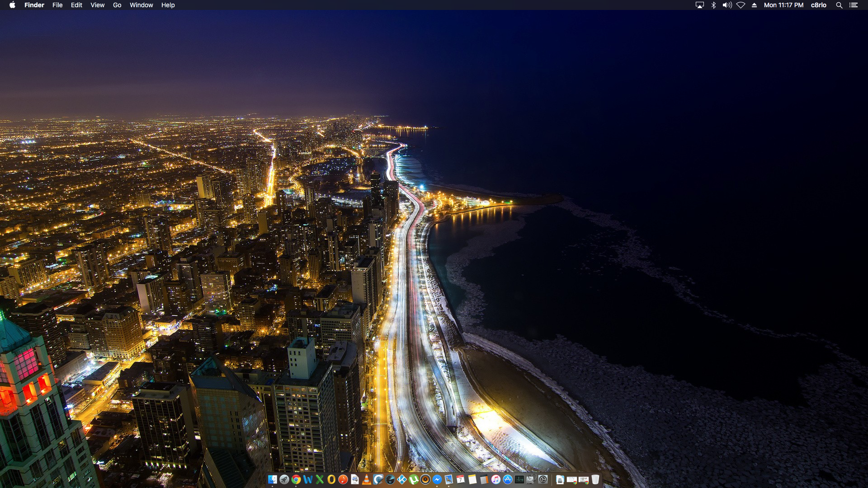Open Spotlight search magnifying glass

[839, 5]
